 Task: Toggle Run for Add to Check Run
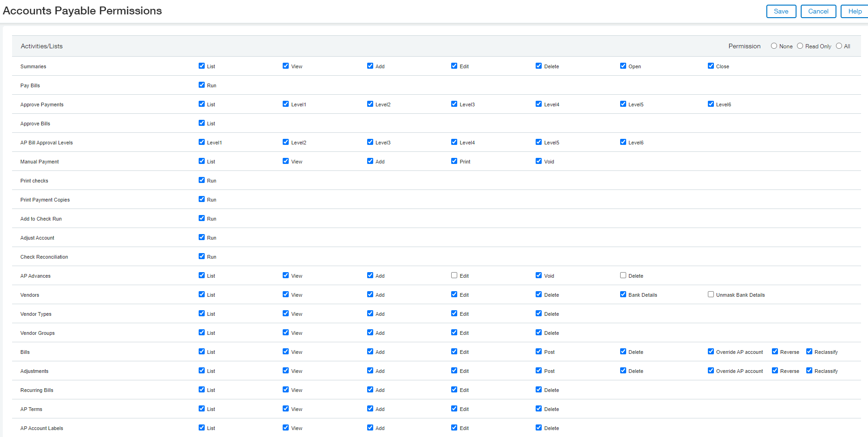(201, 218)
